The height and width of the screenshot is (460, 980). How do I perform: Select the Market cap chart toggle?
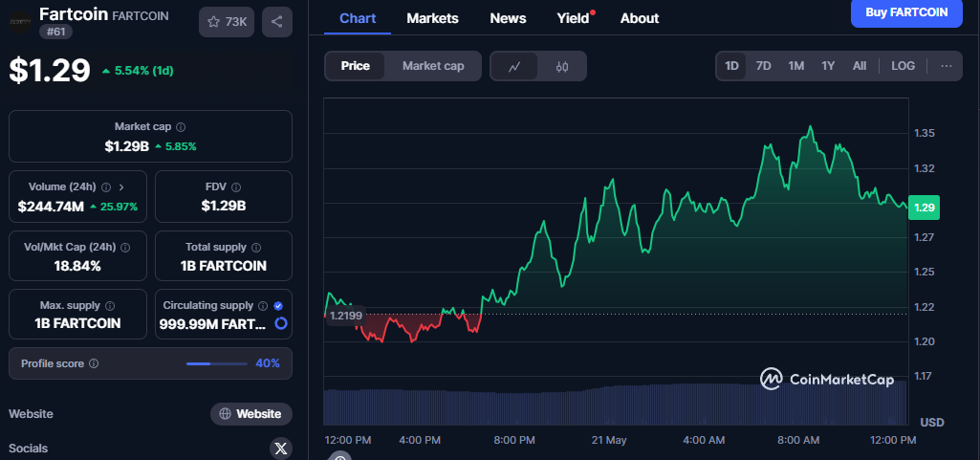point(433,66)
